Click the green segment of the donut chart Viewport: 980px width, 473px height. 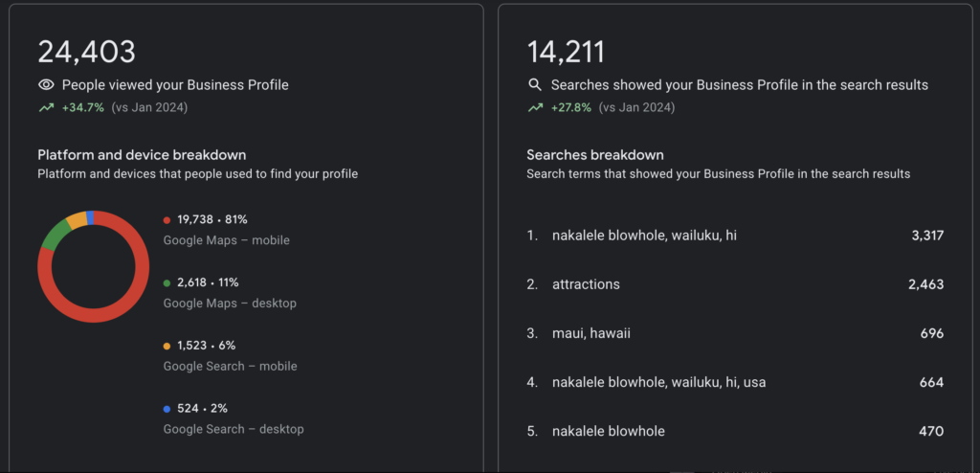(x=55, y=236)
